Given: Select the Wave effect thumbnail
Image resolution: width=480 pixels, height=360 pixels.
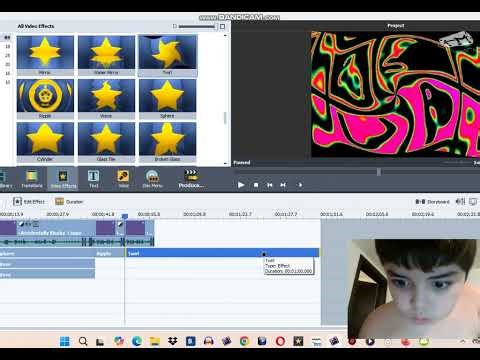Looking at the screenshot, I should pos(106,99).
